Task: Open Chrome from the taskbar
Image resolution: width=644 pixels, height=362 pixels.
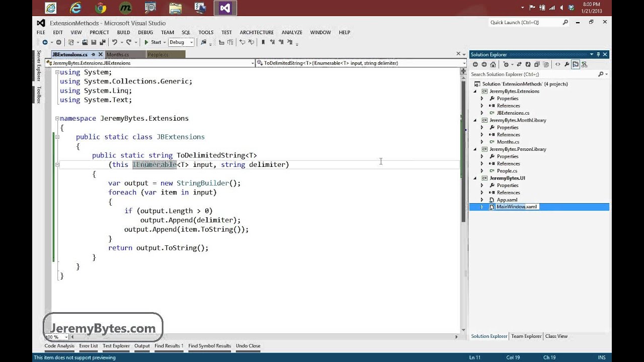Action: (101, 8)
